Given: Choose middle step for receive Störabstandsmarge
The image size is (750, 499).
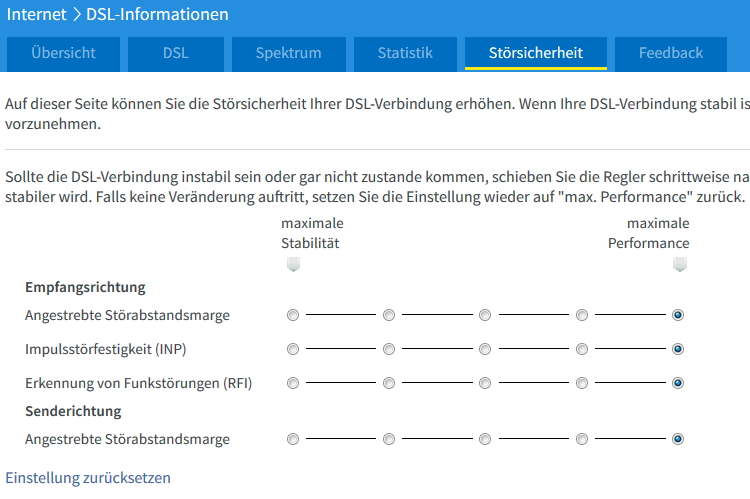Looking at the screenshot, I should (x=485, y=315).
